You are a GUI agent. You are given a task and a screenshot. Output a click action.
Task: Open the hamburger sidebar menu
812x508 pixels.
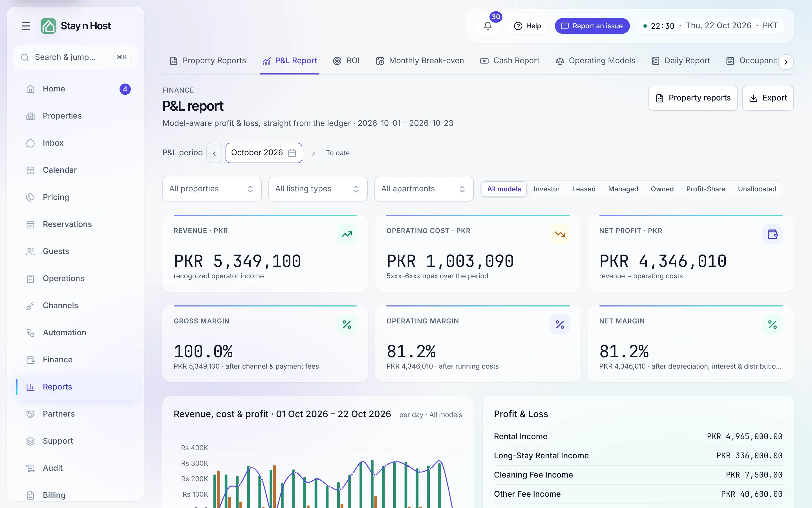click(26, 26)
